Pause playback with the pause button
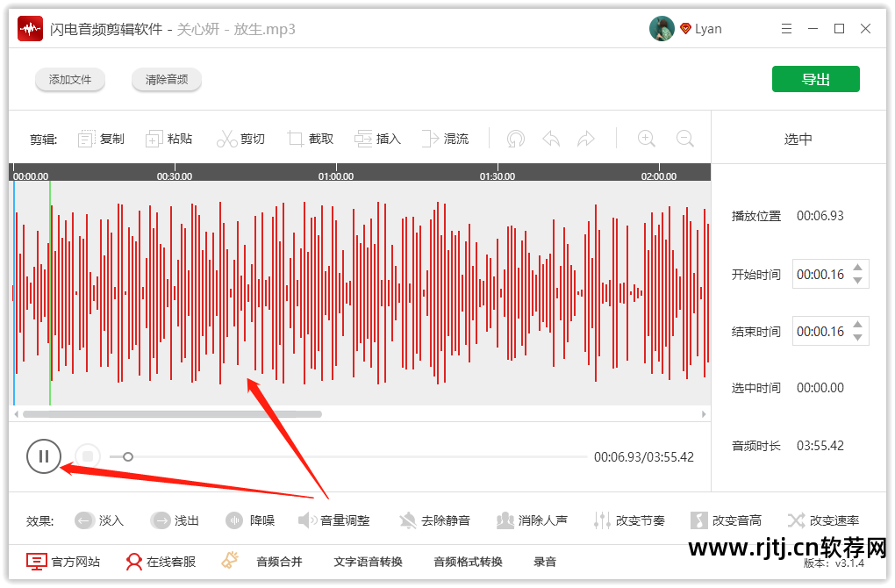895x588 pixels. [x=44, y=456]
